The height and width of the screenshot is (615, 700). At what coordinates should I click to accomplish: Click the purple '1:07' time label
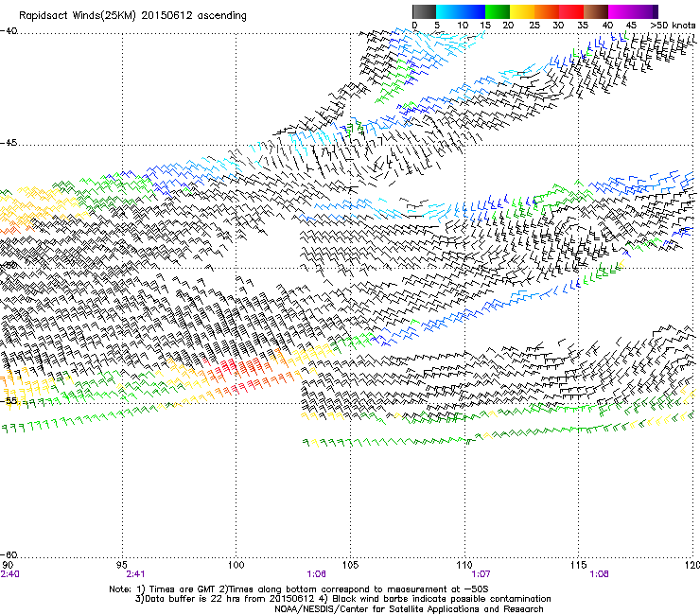[x=481, y=574]
